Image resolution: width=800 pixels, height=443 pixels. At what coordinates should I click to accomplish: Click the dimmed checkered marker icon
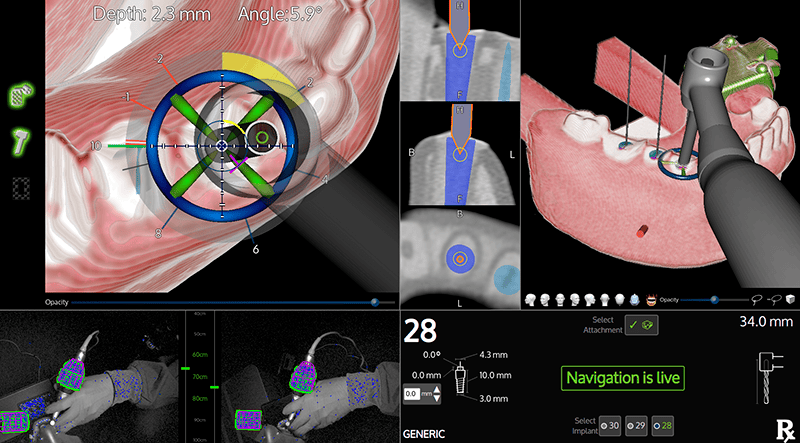(20, 186)
